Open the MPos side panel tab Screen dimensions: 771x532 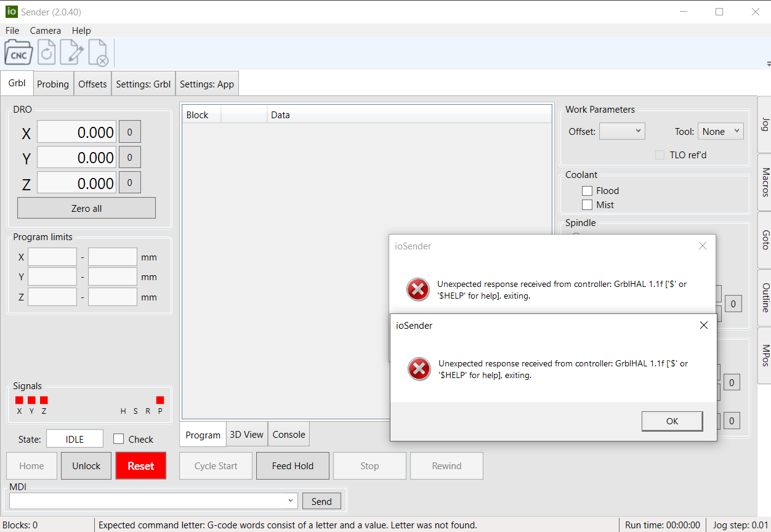click(764, 355)
